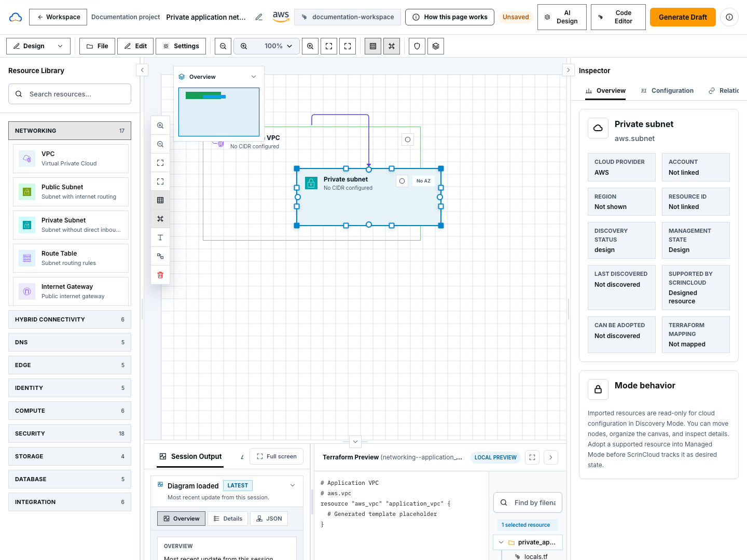Image resolution: width=747 pixels, height=560 pixels.
Task: Click the pencil icon to rename project
Action: tap(259, 17)
